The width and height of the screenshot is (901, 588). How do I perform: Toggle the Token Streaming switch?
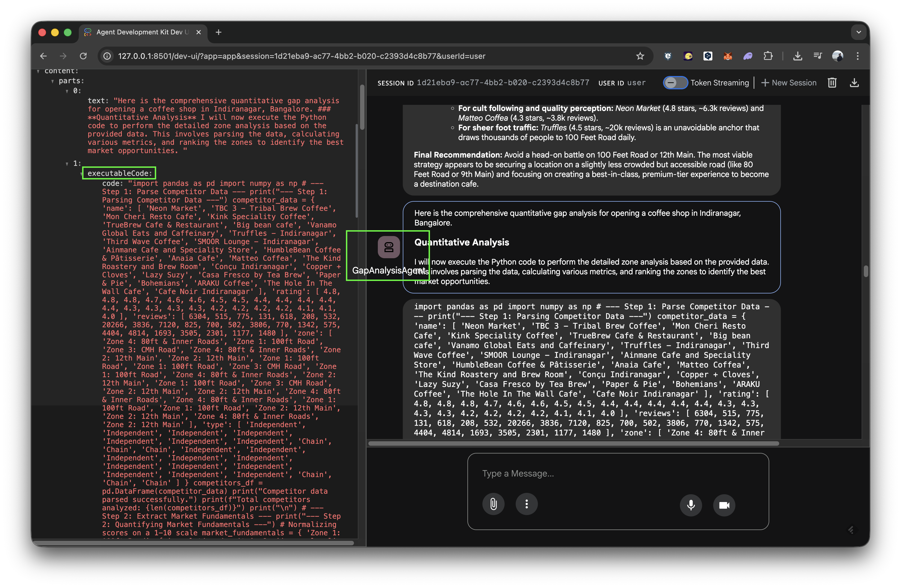(675, 83)
